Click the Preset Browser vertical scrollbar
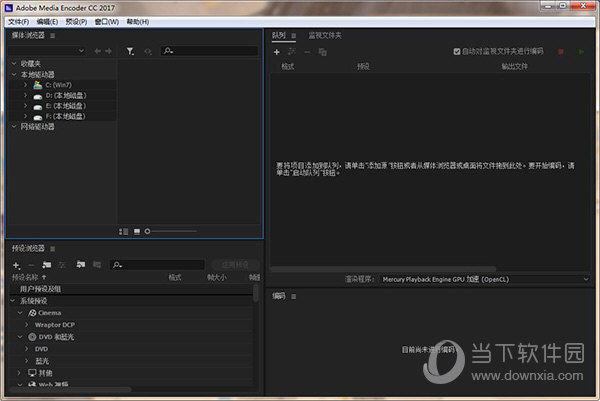 coord(255,293)
